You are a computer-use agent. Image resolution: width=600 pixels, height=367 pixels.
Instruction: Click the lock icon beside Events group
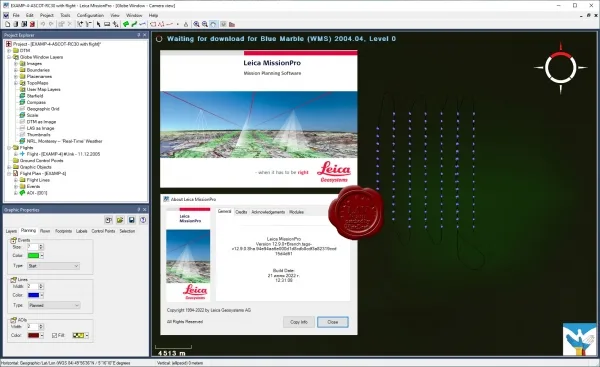pos(13,240)
